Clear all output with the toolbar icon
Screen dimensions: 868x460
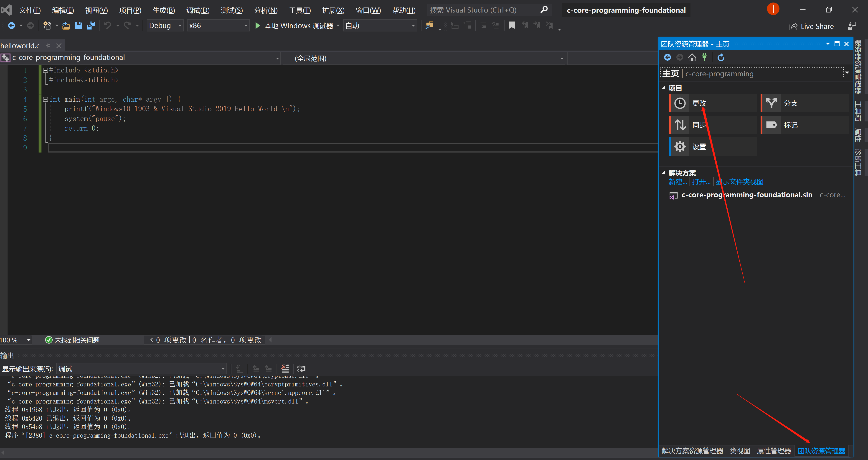(285, 368)
